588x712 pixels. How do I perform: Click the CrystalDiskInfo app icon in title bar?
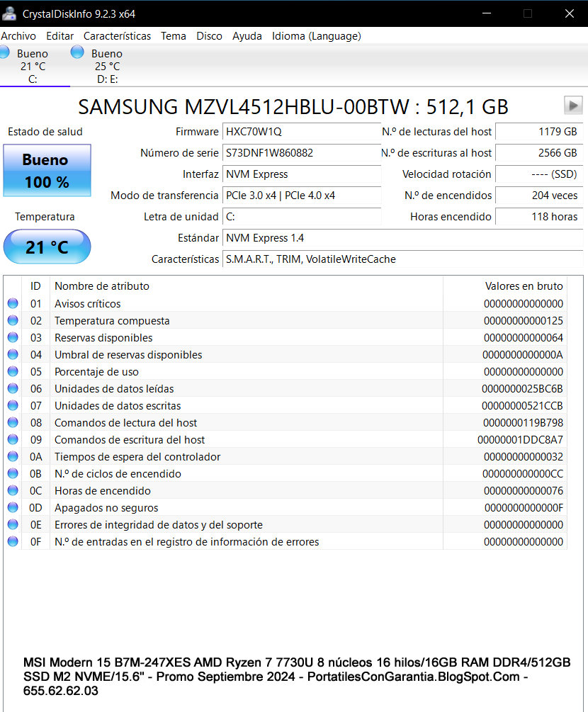[x=9, y=13]
